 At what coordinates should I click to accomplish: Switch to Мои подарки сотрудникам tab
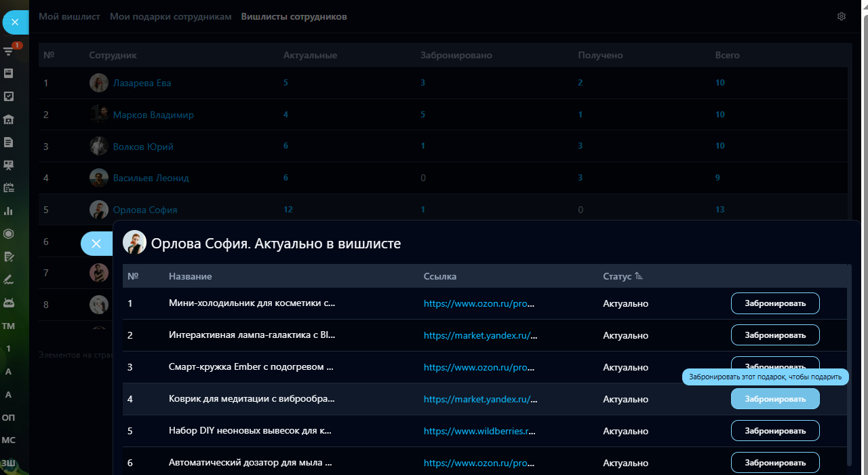170,16
